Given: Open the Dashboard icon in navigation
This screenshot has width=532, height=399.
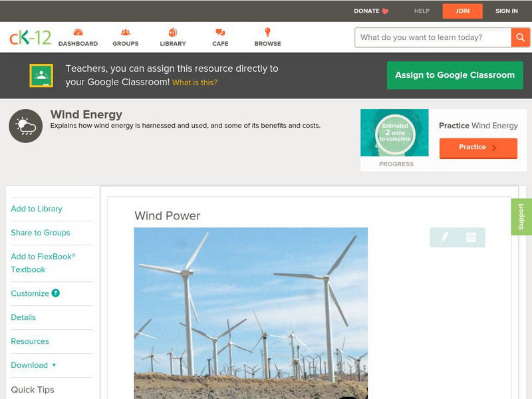Looking at the screenshot, I should 78,33.
